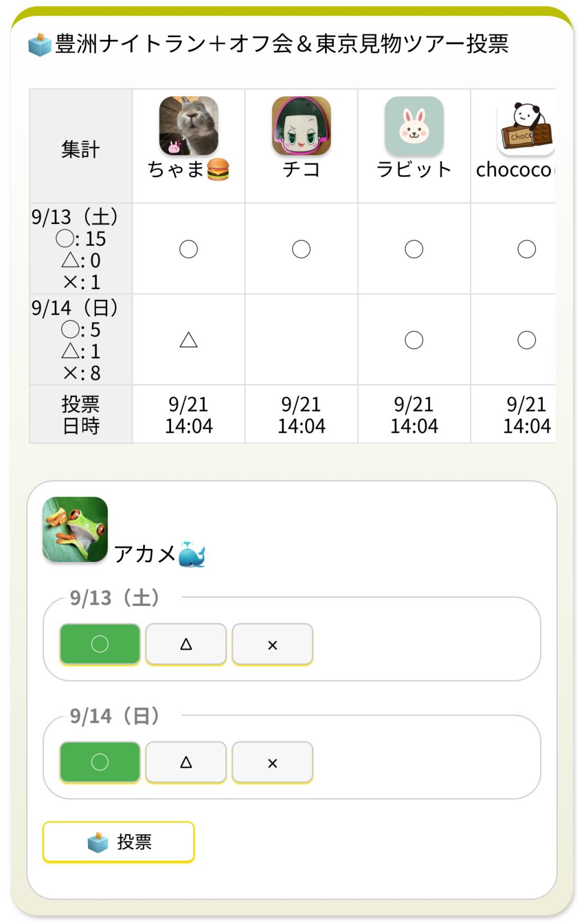Select ○ for 9/14（日）in the vote form

pyautogui.click(x=100, y=762)
